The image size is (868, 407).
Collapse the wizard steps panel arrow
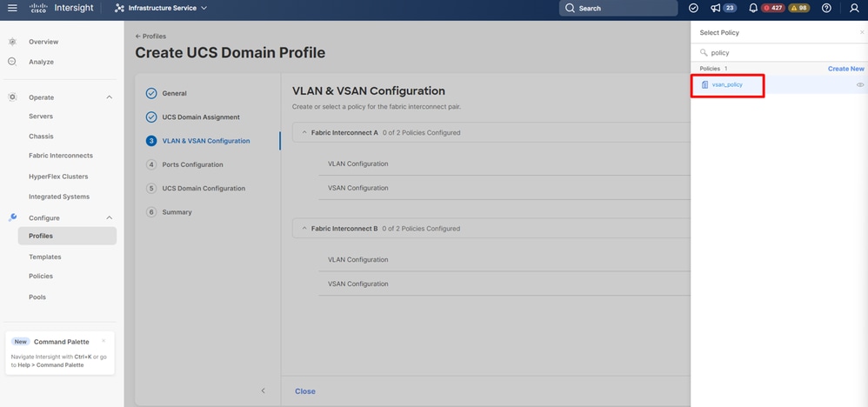(x=263, y=390)
